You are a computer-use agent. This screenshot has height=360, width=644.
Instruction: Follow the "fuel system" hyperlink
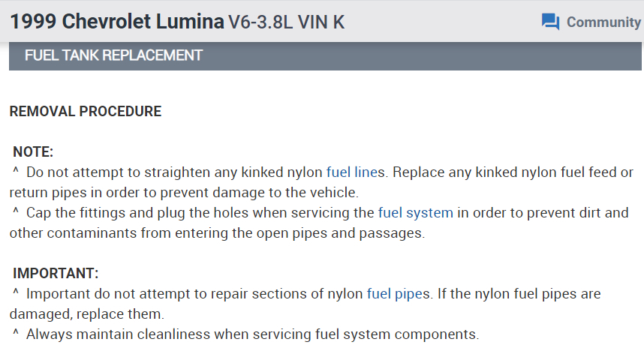[x=415, y=212]
